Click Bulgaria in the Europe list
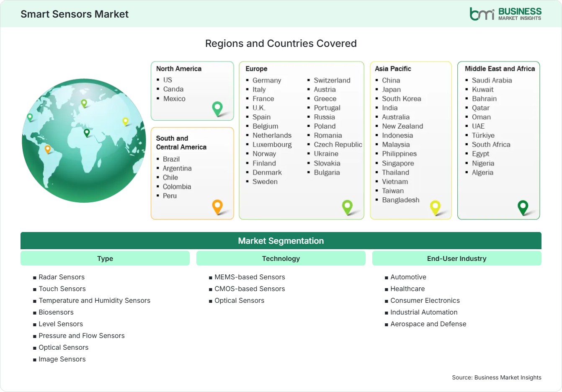The width and height of the screenshot is (562, 392). click(327, 173)
